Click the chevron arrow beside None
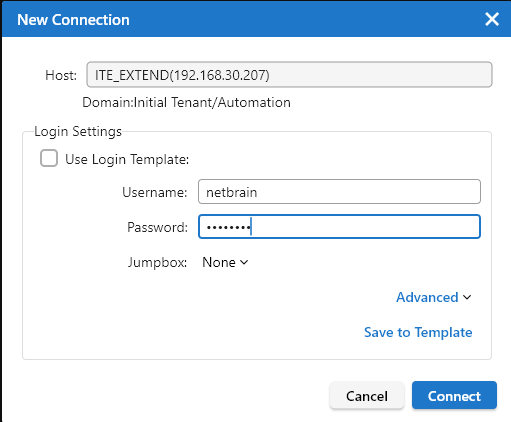 coord(244,262)
